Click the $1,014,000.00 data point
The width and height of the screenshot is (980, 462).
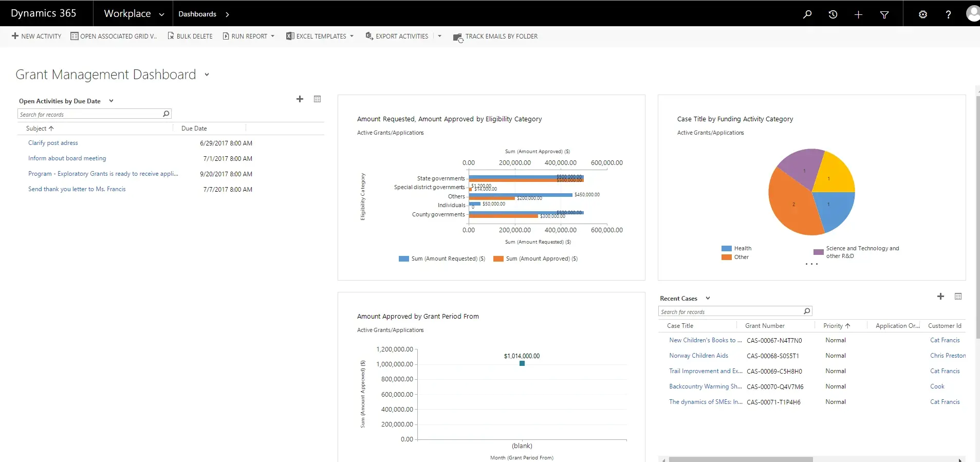click(522, 363)
